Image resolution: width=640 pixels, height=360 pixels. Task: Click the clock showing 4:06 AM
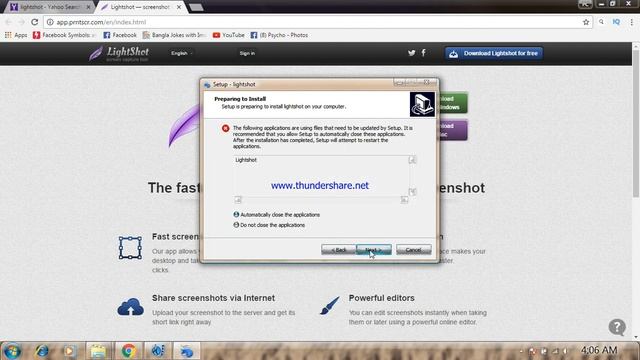click(599, 350)
